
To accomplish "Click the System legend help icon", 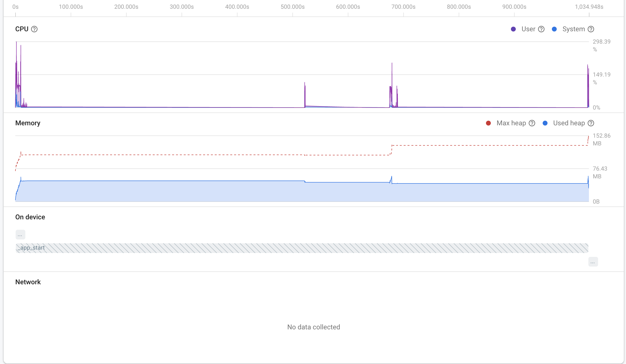I will (591, 29).
